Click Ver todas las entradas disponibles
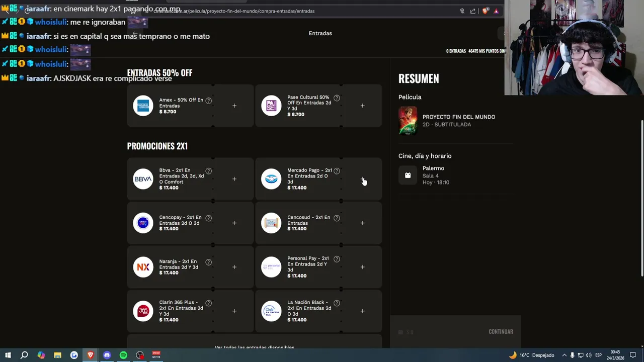 click(x=255, y=347)
